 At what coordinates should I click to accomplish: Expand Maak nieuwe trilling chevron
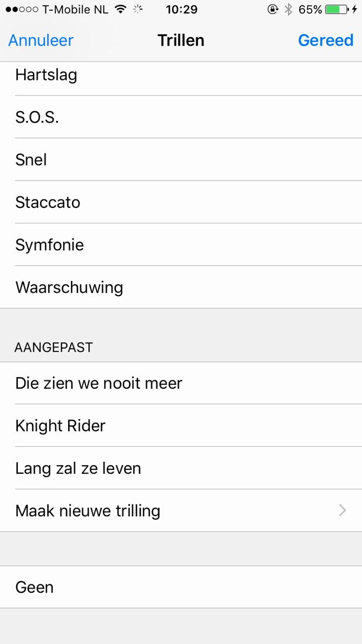click(342, 510)
